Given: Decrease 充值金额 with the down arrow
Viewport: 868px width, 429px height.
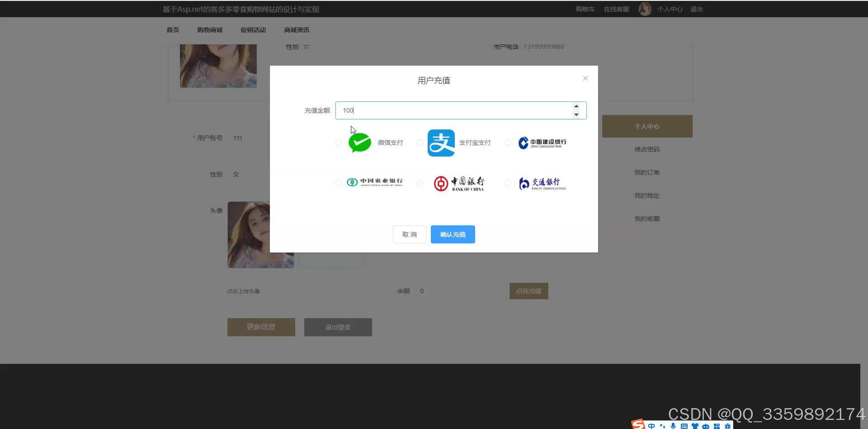Looking at the screenshot, I should [x=576, y=114].
